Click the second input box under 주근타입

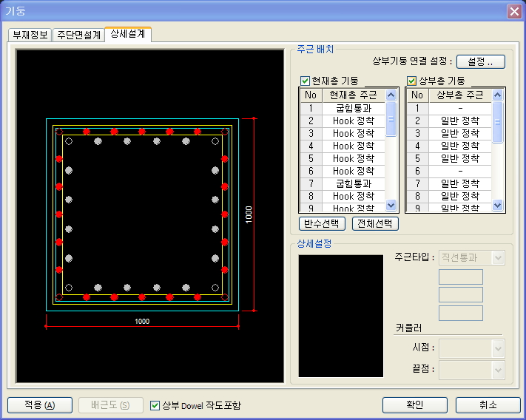pyautogui.click(x=461, y=295)
